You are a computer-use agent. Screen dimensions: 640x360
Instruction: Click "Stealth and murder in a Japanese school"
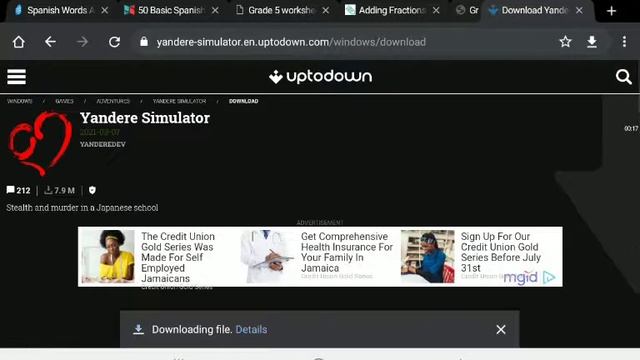[x=82, y=208]
